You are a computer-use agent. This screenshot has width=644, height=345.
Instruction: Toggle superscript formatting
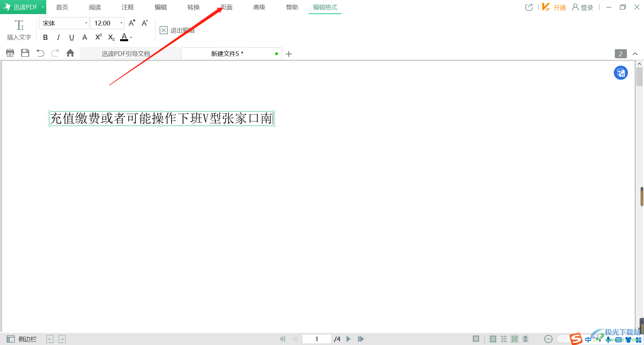(x=98, y=37)
